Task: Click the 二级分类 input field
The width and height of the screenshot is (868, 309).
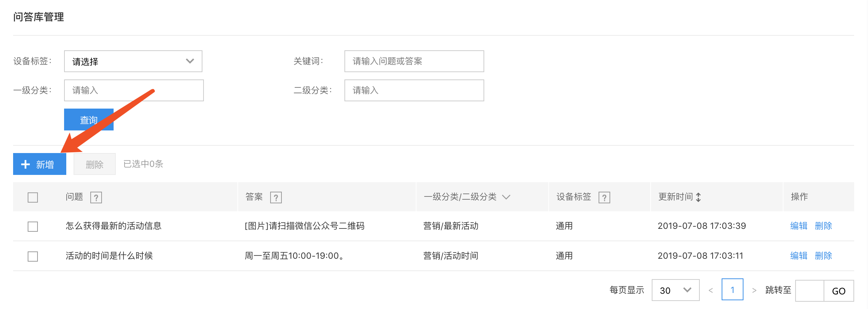Action: click(x=414, y=90)
